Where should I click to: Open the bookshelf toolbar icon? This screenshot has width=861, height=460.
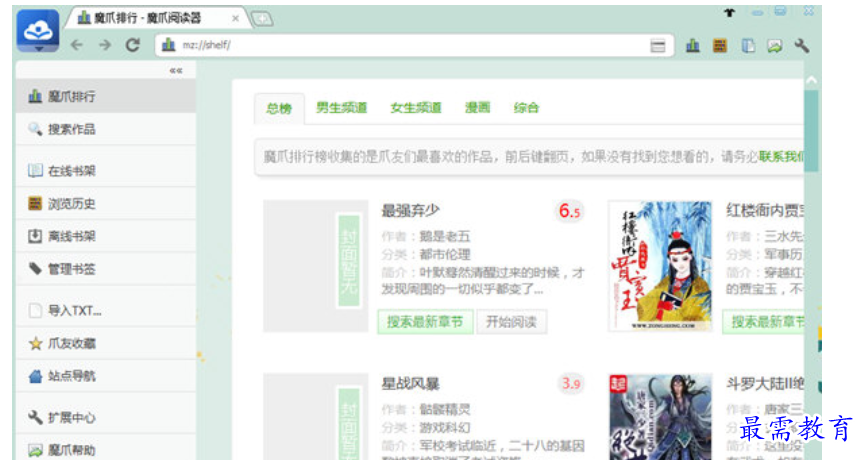(x=748, y=46)
